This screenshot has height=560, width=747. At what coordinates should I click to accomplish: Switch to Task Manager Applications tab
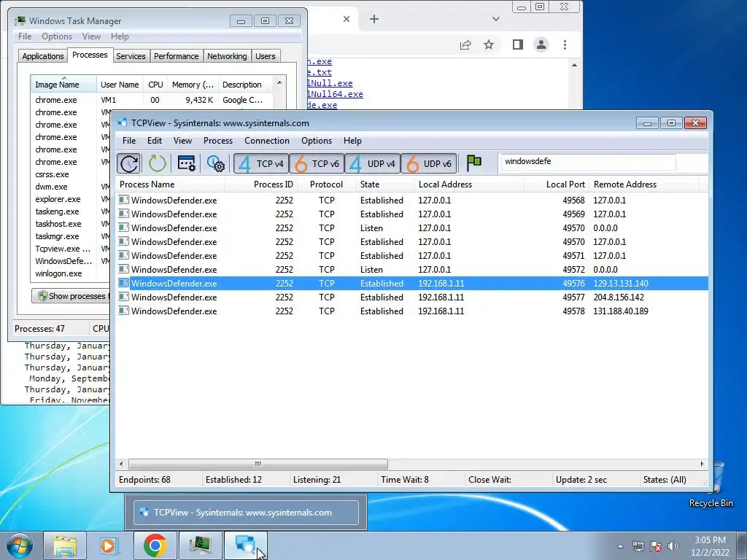[x=43, y=56]
